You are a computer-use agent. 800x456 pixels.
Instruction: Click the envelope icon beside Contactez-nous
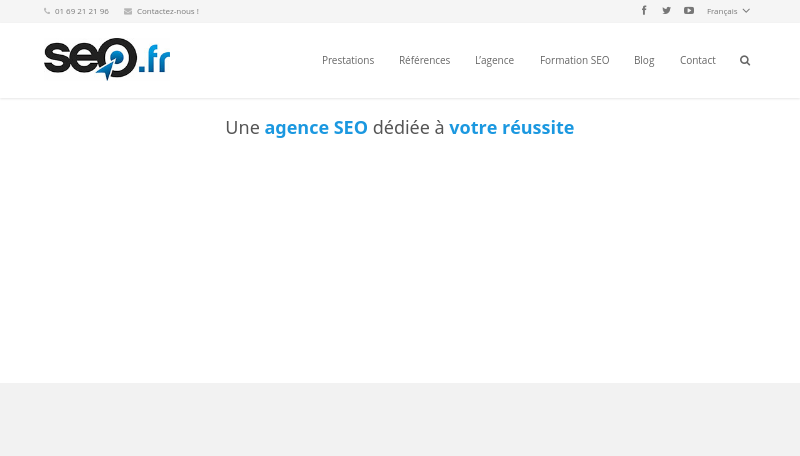click(128, 11)
